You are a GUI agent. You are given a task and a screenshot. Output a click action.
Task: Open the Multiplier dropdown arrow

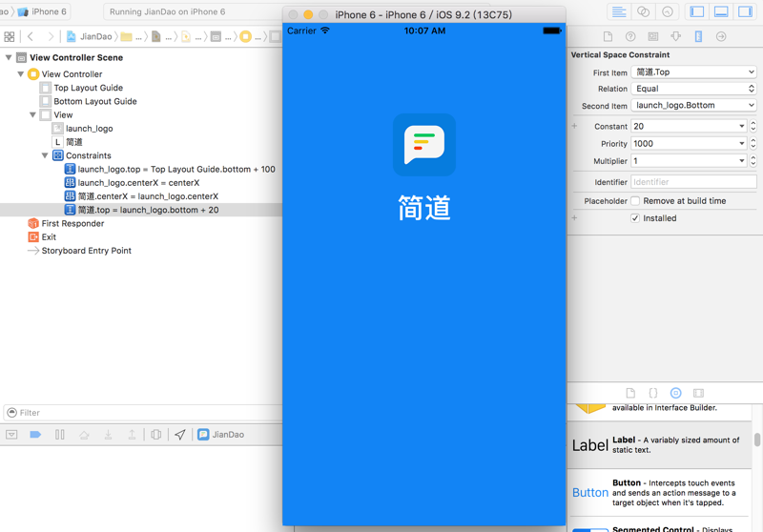(742, 161)
